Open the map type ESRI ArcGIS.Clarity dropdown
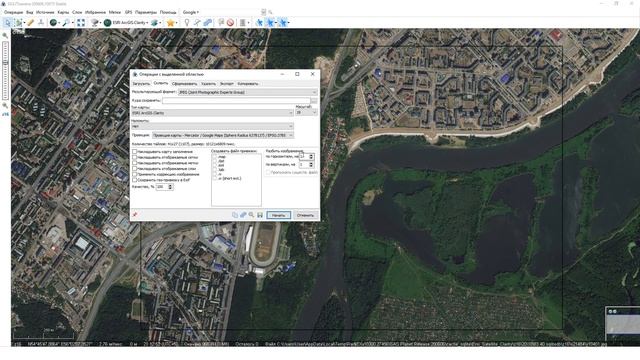The image size is (640, 360). click(x=212, y=113)
